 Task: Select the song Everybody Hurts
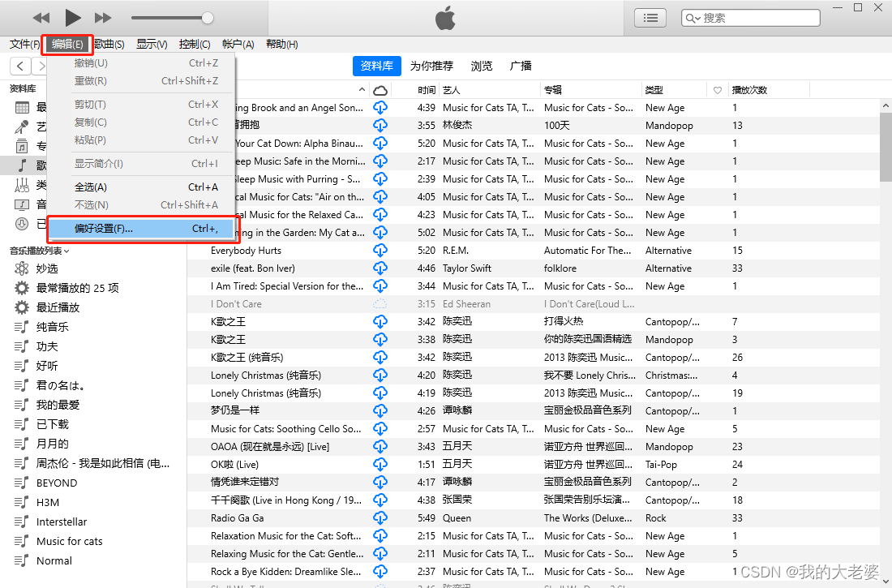[x=246, y=251]
